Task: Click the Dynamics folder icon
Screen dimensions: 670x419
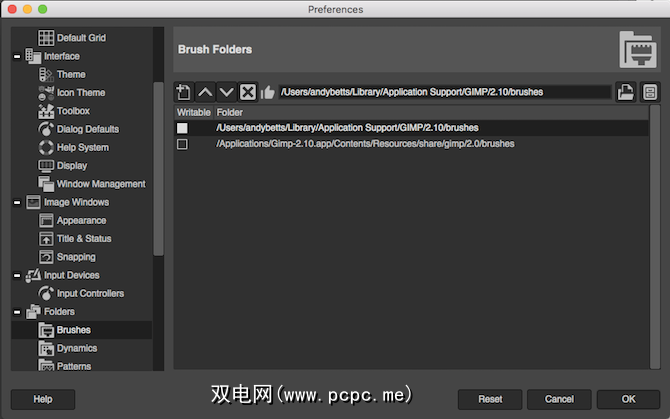Action: 46,349
